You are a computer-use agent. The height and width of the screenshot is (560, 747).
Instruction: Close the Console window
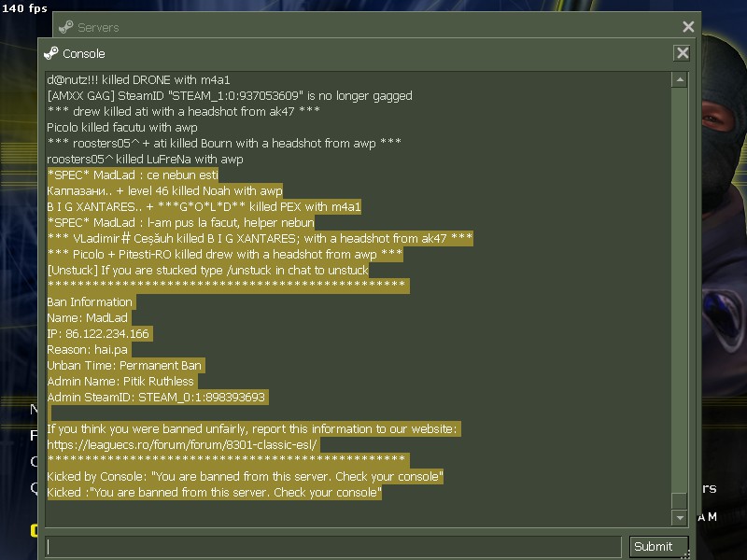(x=683, y=53)
